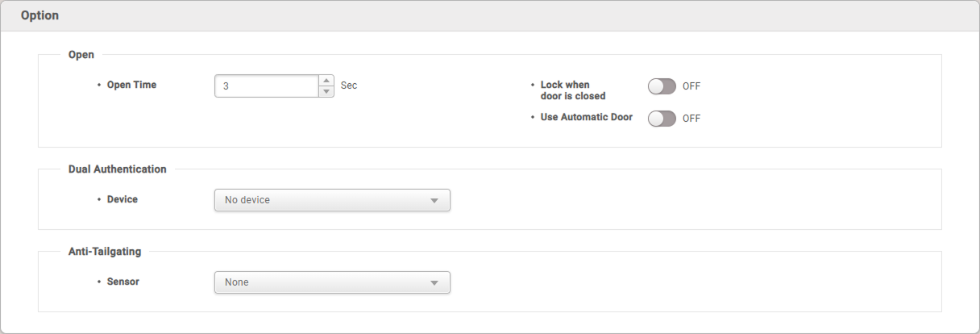Click the Sec unit text beside Open Time
The height and width of the screenshot is (334, 980).
coord(349,85)
